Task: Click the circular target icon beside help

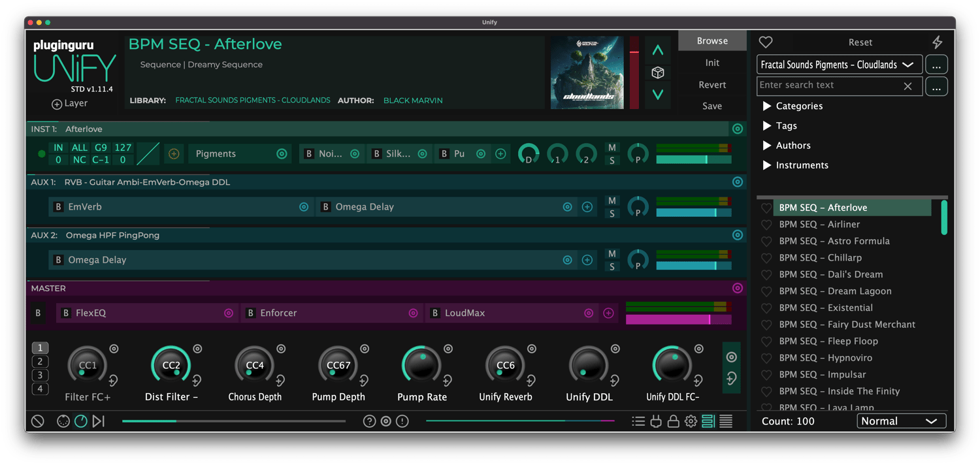Action: [x=386, y=421]
